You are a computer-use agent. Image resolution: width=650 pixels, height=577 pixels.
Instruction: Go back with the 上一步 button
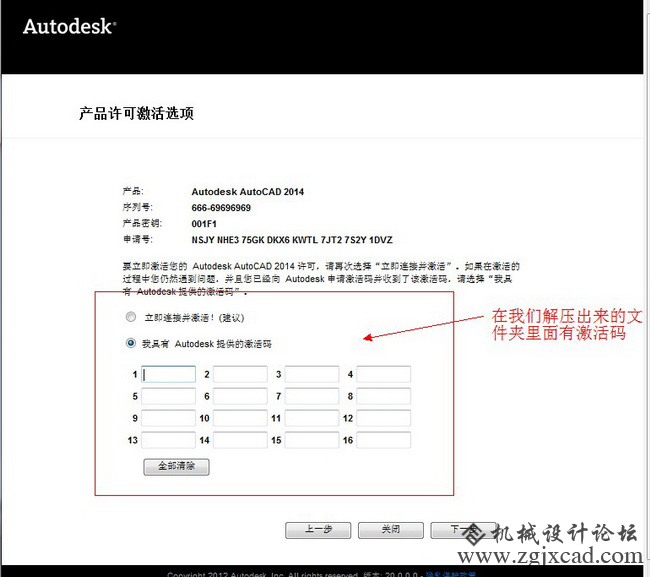[x=318, y=530]
